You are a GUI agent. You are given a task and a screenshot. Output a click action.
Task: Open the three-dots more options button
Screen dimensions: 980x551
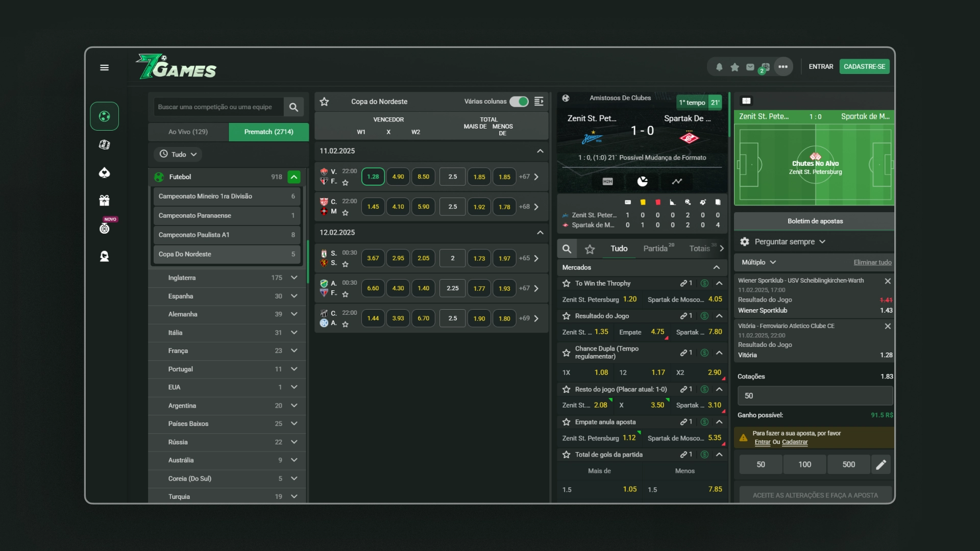[x=783, y=67]
